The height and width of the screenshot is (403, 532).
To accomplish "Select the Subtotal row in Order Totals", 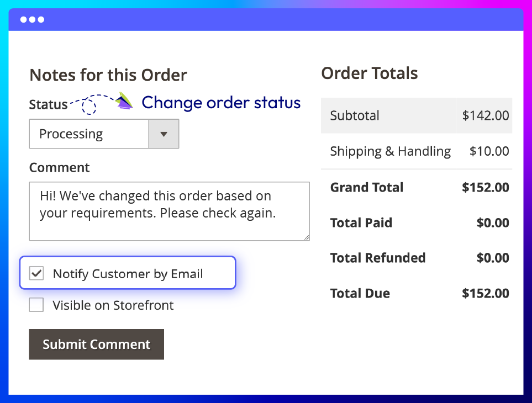I will [416, 116].
